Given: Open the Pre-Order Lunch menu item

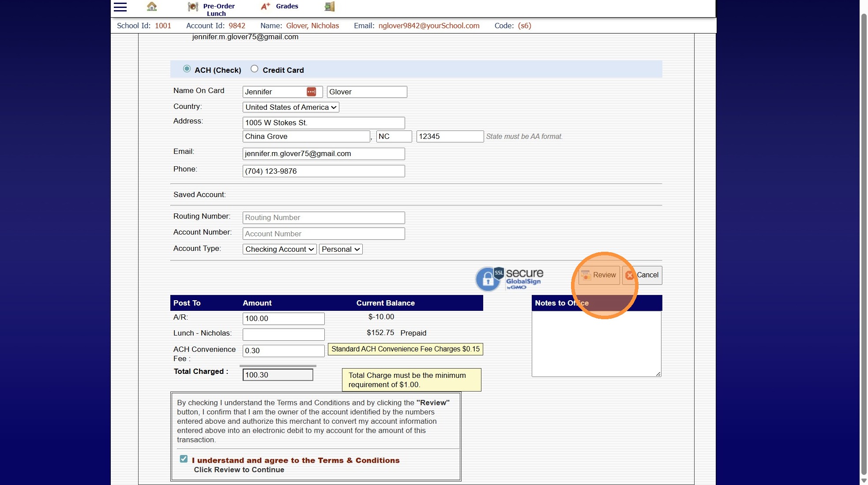Looking at the screenshot, I should click(219, 9).
